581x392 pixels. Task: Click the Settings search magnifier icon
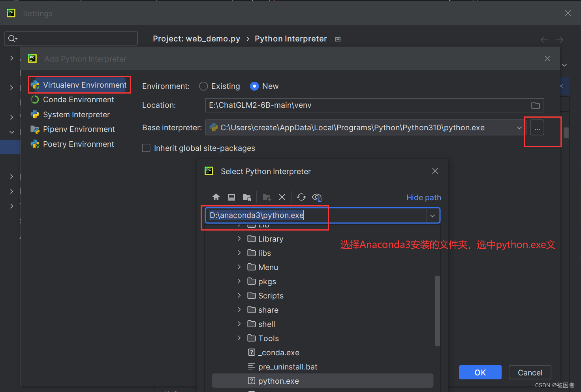click(12, 38)
